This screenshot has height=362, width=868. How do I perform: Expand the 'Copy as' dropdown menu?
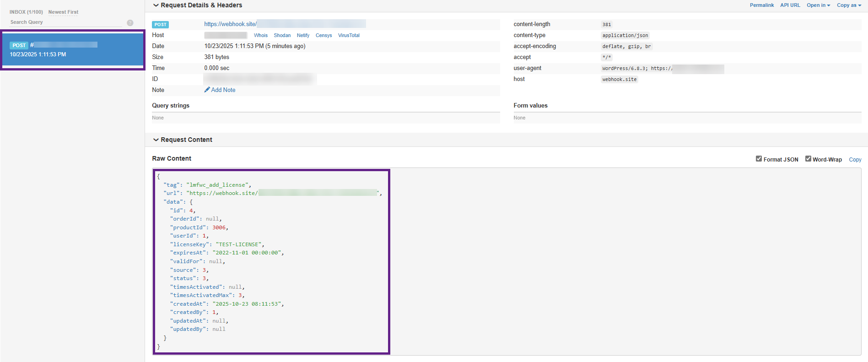849,5
